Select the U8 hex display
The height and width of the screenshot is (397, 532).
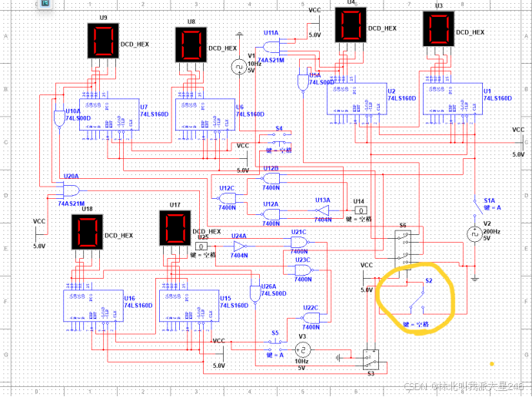(191, 45)
